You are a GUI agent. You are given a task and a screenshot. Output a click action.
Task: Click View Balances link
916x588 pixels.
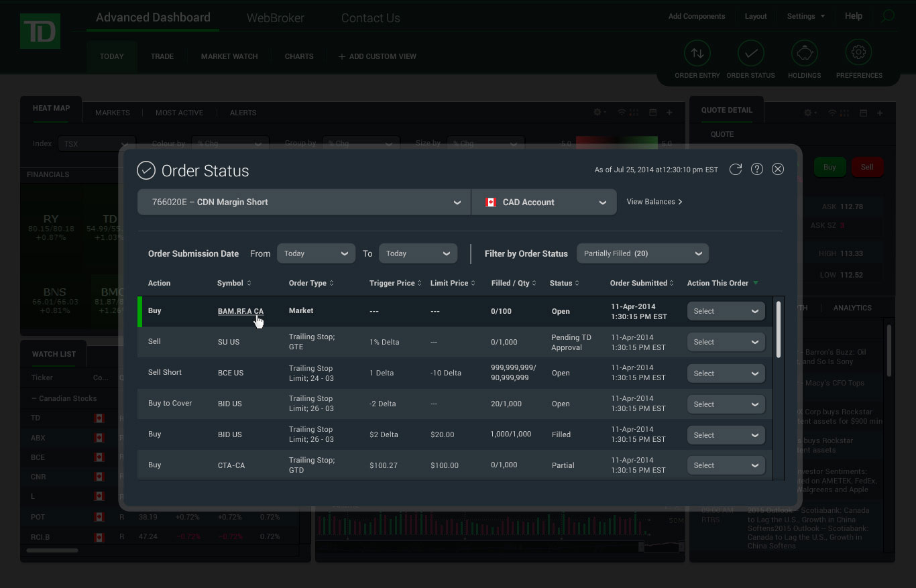click(654, 201)
